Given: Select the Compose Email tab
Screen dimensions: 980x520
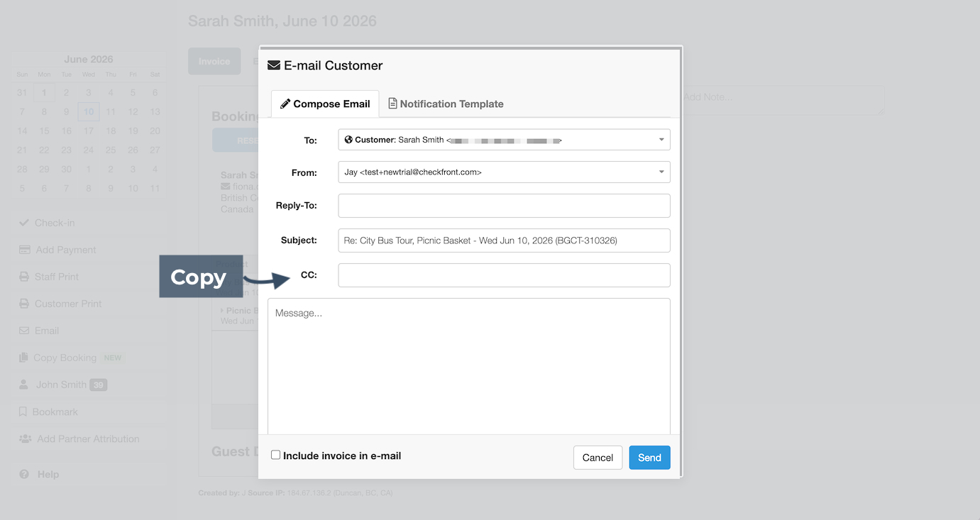Looking at the screenshot, I should tap(325, 104).
